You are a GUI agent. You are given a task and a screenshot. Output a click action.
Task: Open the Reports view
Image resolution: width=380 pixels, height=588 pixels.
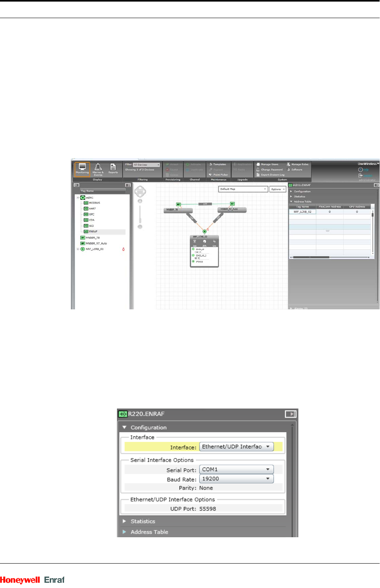[x=113, y=169]
